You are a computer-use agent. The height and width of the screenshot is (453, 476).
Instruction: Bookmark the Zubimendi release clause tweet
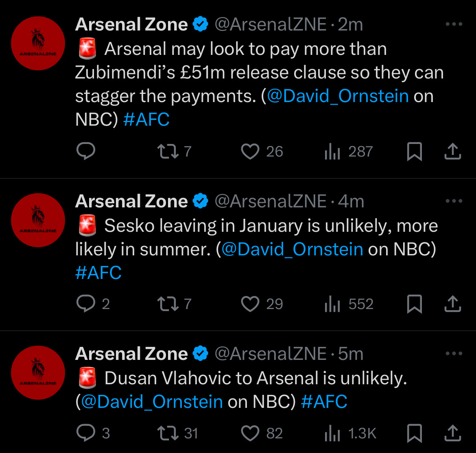[415, 152]
